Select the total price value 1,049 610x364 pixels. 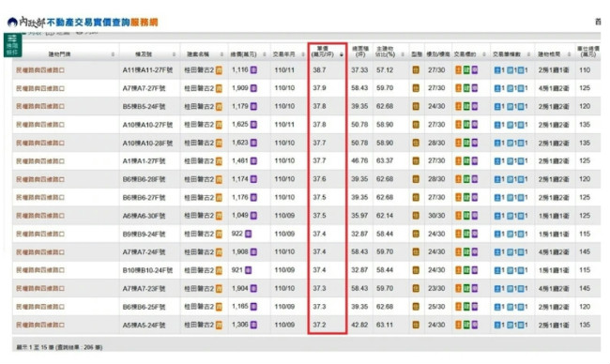tap(240, 216)
